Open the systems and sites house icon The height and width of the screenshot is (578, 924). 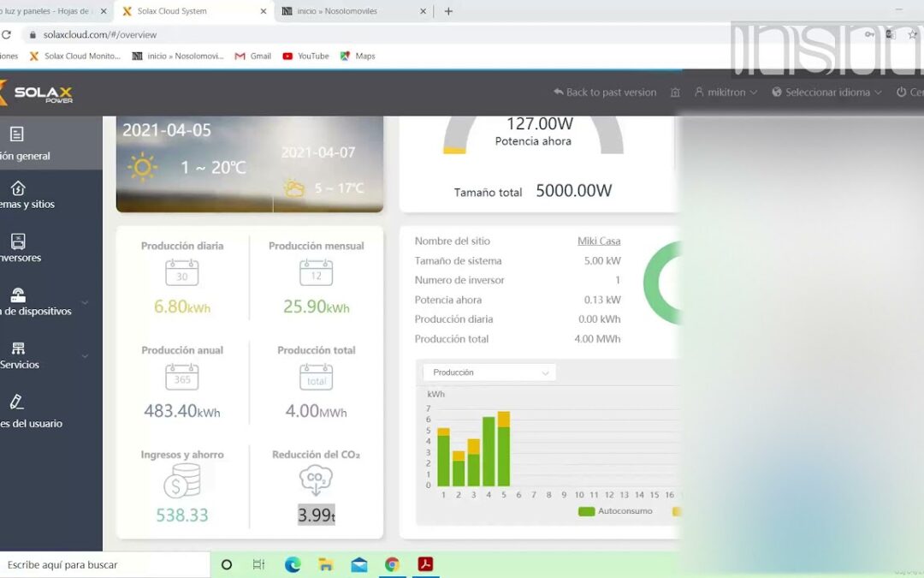(x=18, y=188)
